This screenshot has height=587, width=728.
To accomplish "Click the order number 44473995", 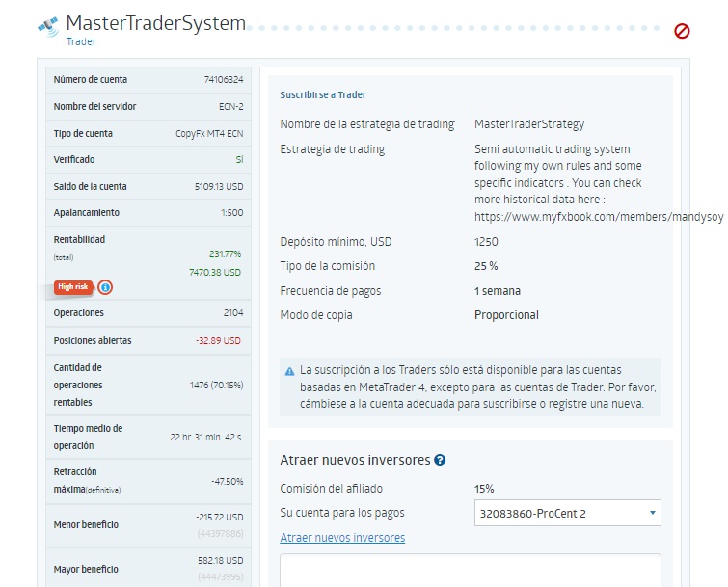I will 221,576.
